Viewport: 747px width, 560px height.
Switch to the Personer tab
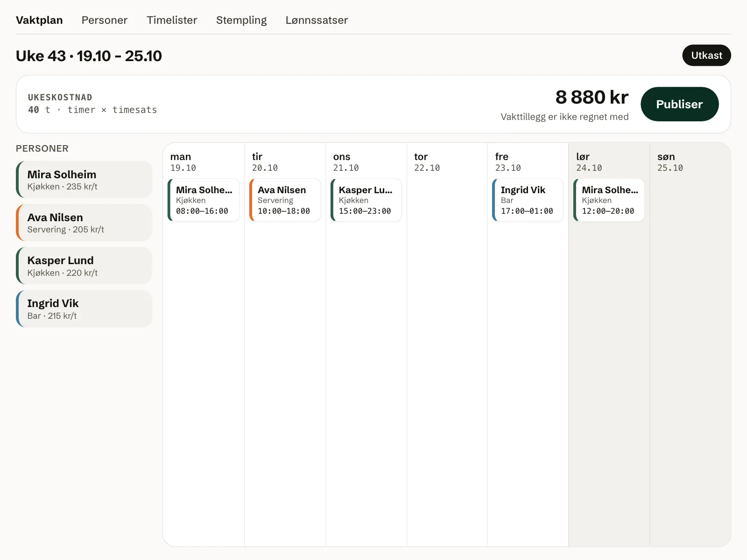[105, 20]
